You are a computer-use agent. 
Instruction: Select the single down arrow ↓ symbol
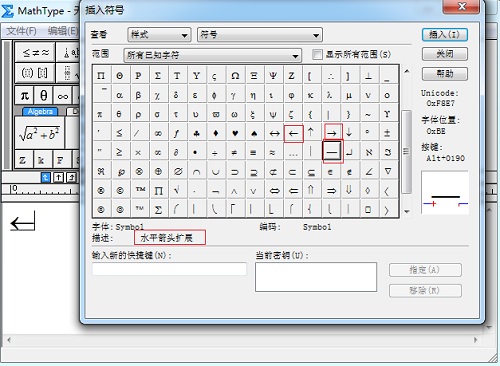click(349, 133)
